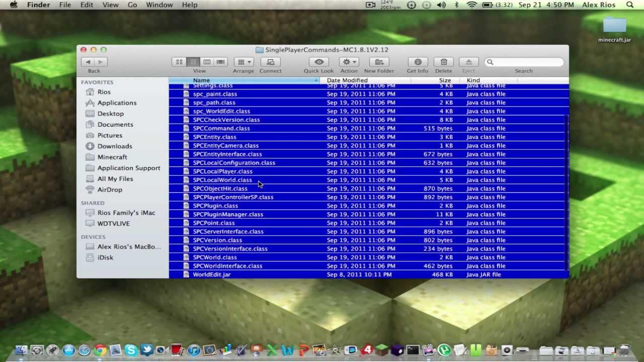Open Applications in sidebar
644x362 pixels.
coord(117,103)
